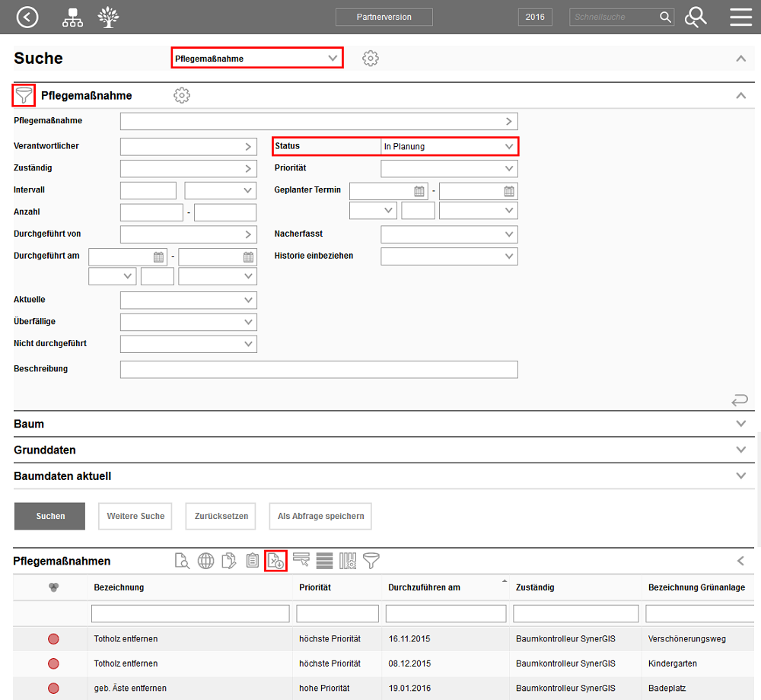Open column configuration icon with gear
761x700 pixels.
tap(348, 561)
